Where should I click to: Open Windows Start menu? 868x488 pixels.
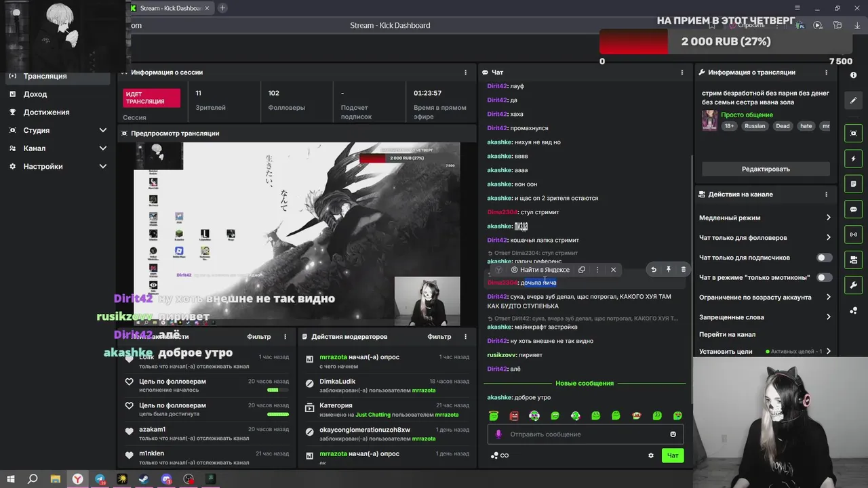10,479
